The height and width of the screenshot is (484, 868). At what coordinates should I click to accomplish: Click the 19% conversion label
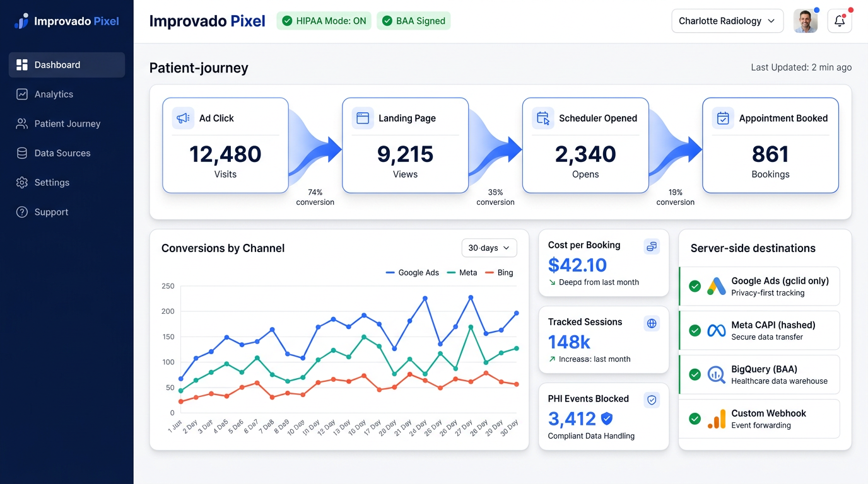(676, 197)
